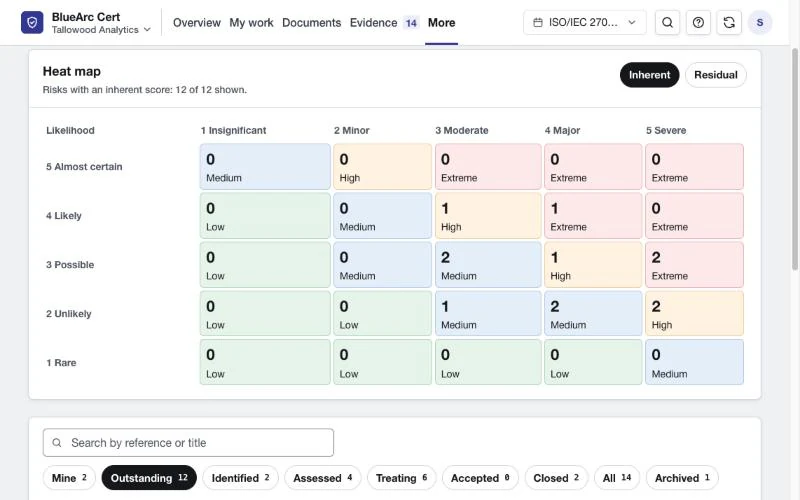Select Unlikely / Moderate Medium cell

pos(488,313)
